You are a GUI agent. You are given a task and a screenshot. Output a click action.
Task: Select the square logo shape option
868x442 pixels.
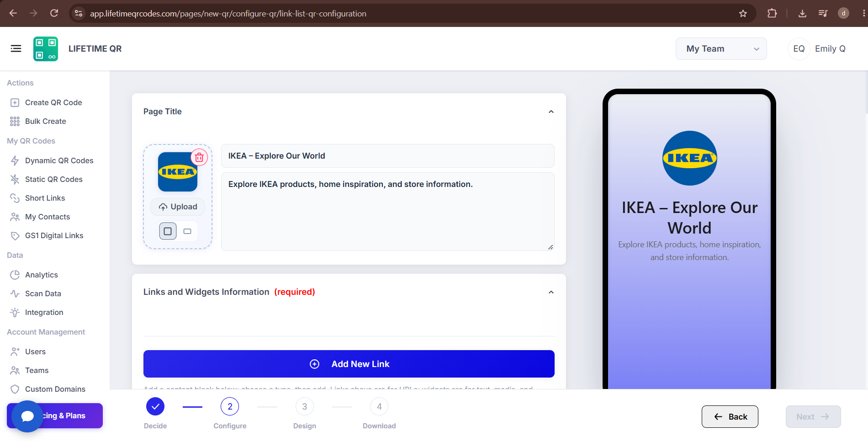point(168,231)
